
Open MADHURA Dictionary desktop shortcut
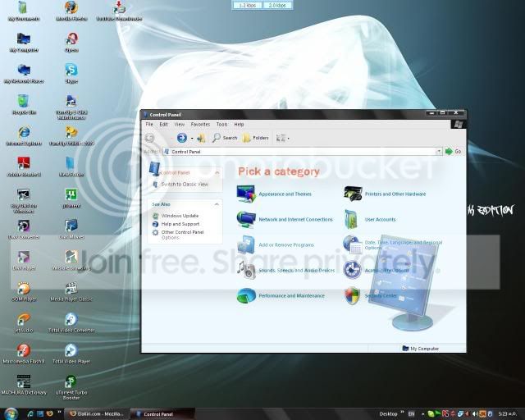click(x=24, y=385)
